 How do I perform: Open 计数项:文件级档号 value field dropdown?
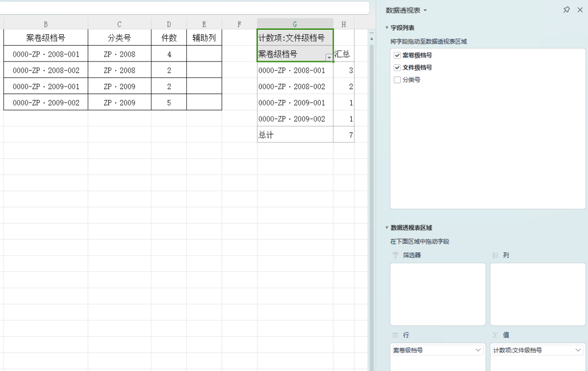click(x=578, y=350)
